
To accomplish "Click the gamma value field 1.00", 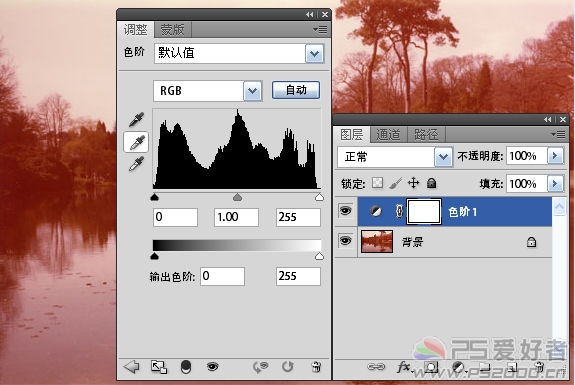I will [236, 217].
